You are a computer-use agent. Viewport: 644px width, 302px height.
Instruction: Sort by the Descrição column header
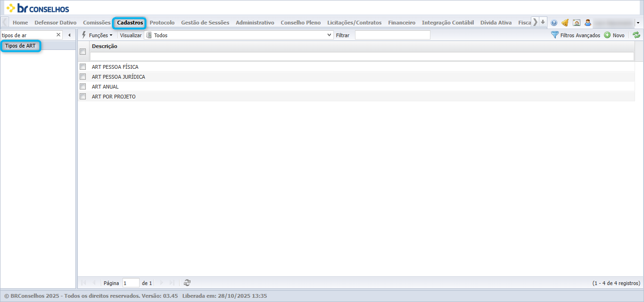point(105,46)
